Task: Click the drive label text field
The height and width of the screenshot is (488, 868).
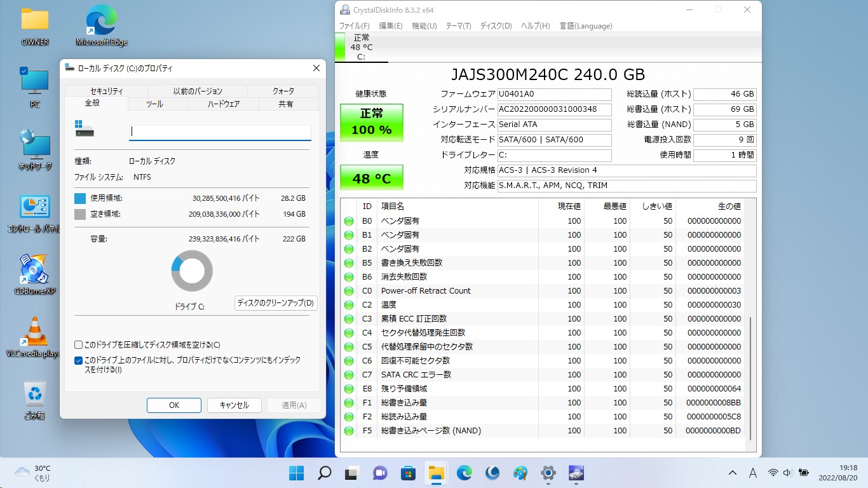Action: click(220, 132)
